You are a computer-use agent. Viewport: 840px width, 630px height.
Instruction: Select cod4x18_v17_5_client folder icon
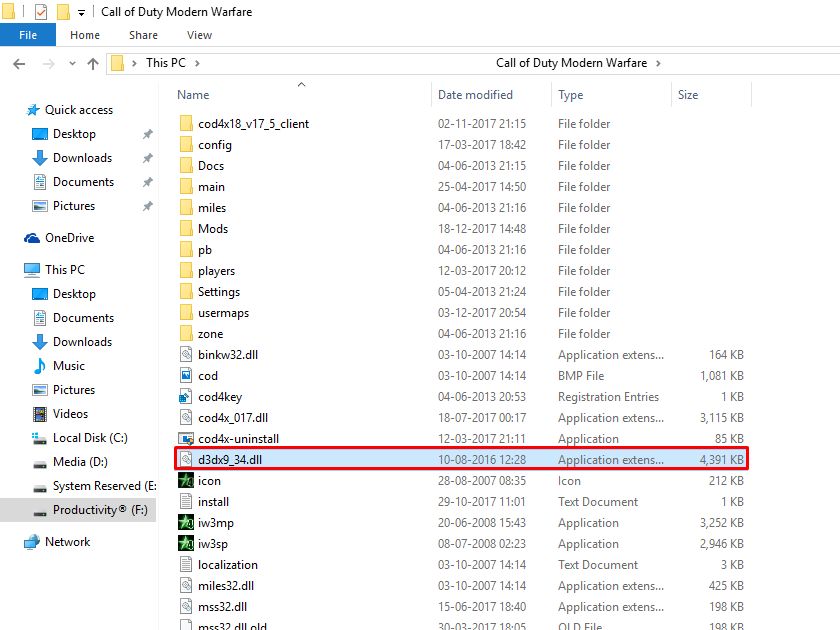pyautogui.click(x=186, y=124)
